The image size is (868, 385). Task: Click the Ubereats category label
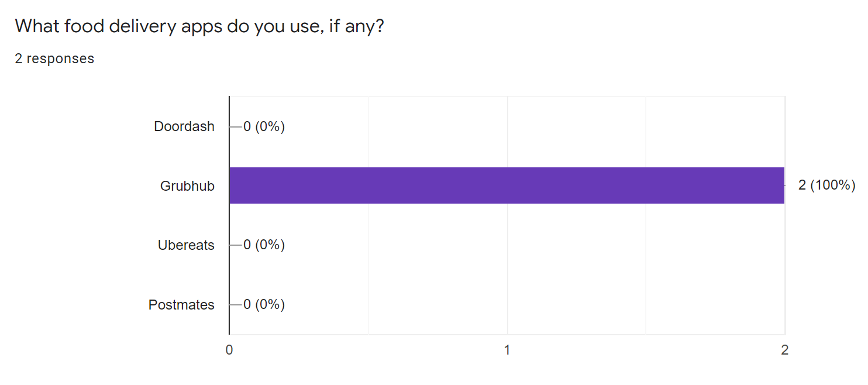186,245
